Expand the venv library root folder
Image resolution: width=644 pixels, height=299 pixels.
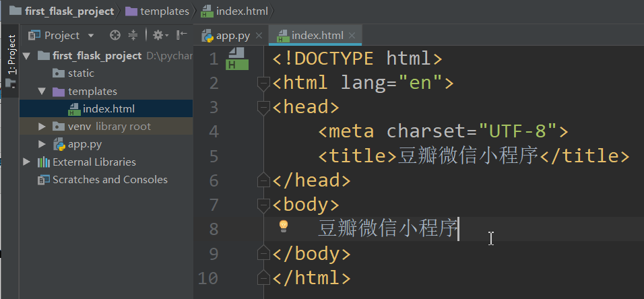42,127
